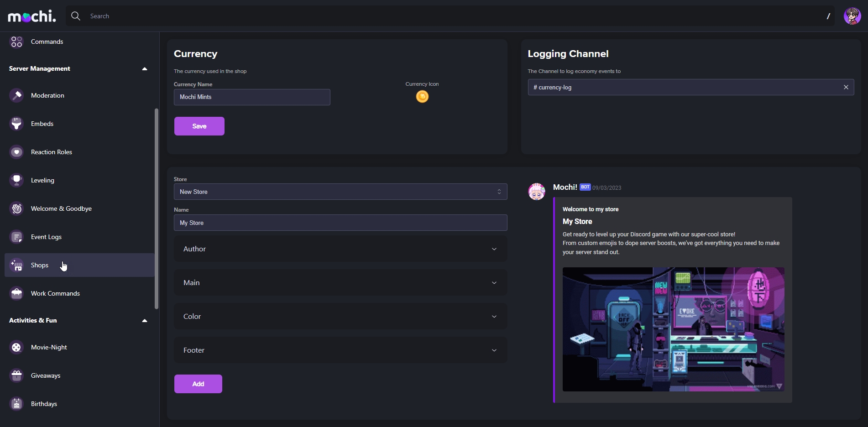868x427 pixels.
Task: Click the Moderation hammer icon
Action: [16, 95]
